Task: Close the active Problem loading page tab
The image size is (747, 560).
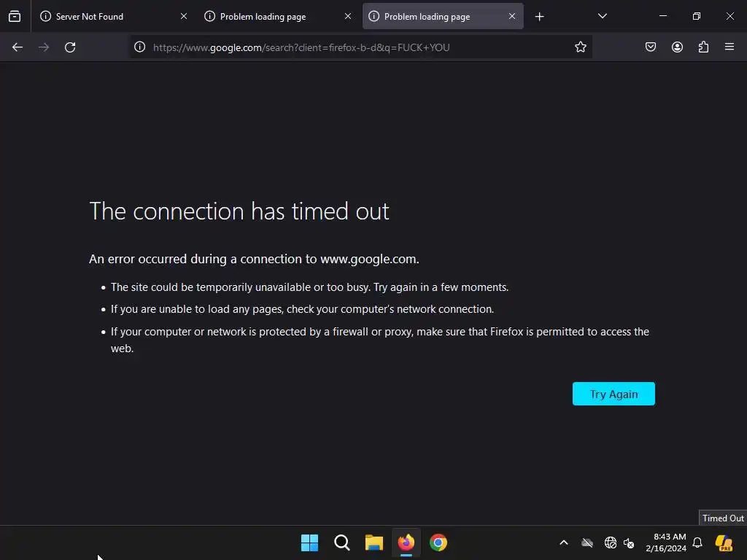Action: click(x=512, y=16)
